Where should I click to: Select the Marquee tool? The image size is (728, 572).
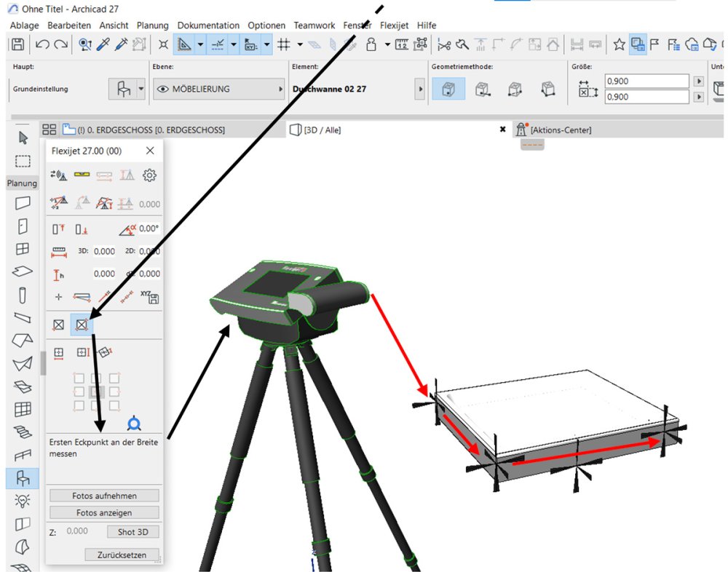click(x=23, y=161)
